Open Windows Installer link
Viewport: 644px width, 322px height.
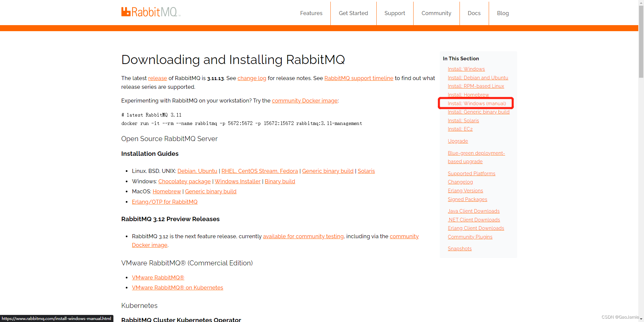(x=237, y=181)
